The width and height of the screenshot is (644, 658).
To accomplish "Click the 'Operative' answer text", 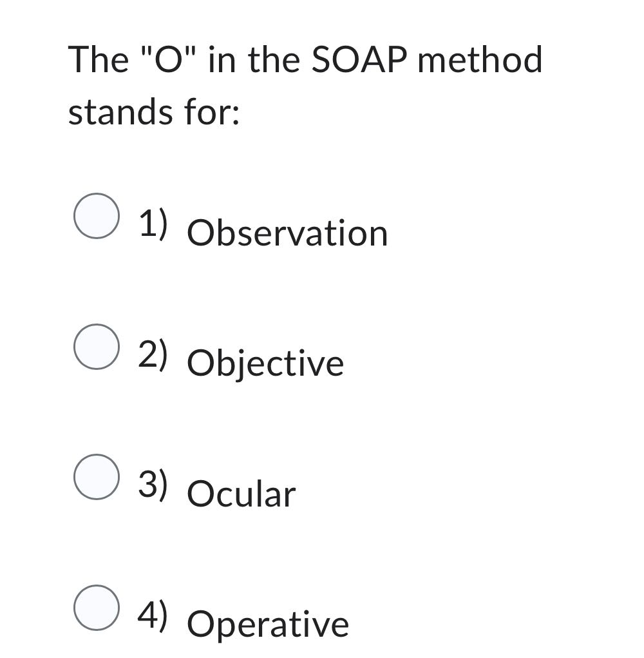I will (267, 623).
